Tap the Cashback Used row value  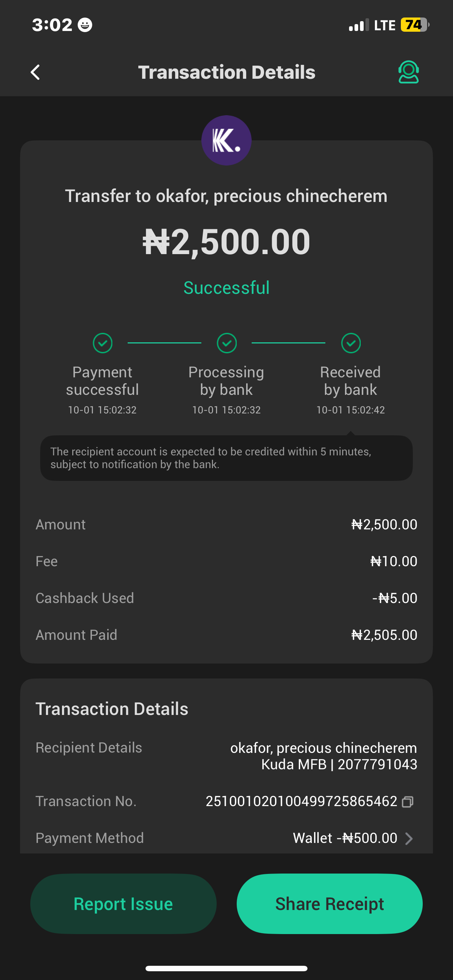394,598
